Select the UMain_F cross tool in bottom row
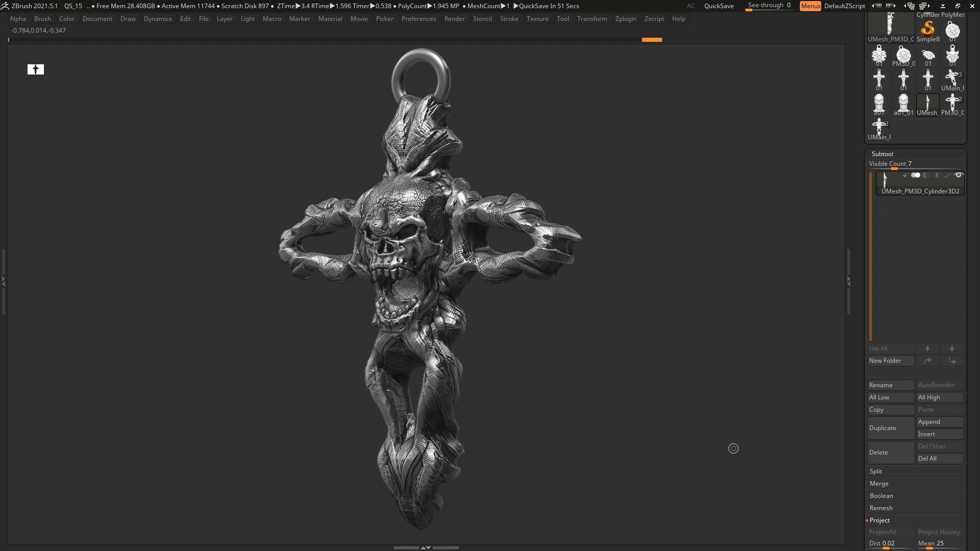The image size is (980, 551). point(879,129)
